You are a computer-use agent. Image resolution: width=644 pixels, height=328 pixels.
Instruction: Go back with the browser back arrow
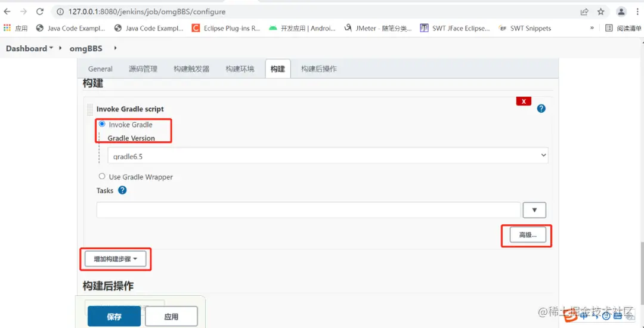(7, 11)
